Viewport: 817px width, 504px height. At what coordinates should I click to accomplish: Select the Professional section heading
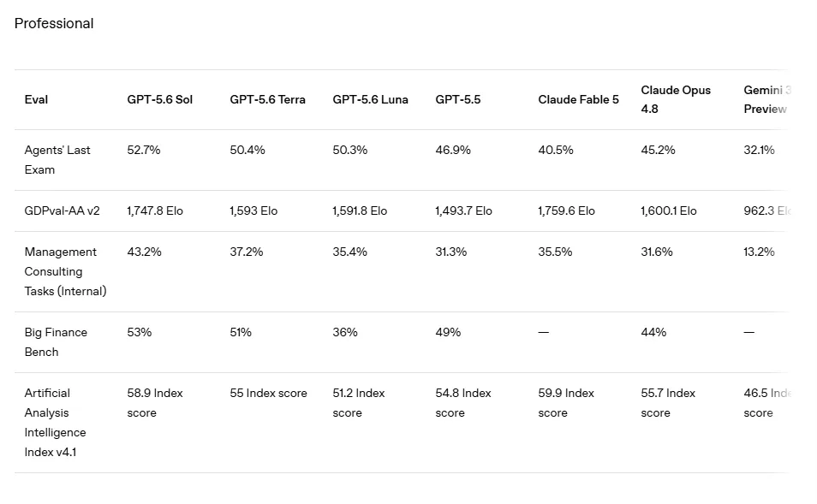pos(54,23)
